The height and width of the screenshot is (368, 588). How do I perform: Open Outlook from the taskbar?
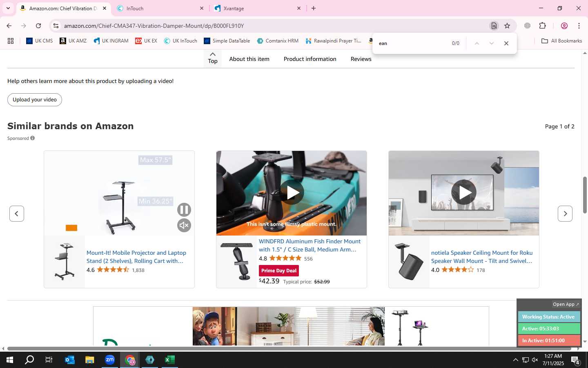[70, 360]
